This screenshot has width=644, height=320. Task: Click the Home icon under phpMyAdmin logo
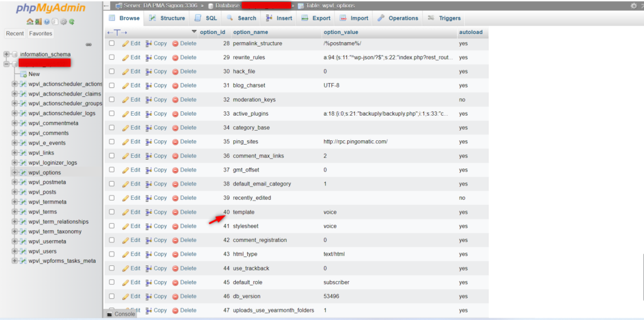[x=30, y=21]
